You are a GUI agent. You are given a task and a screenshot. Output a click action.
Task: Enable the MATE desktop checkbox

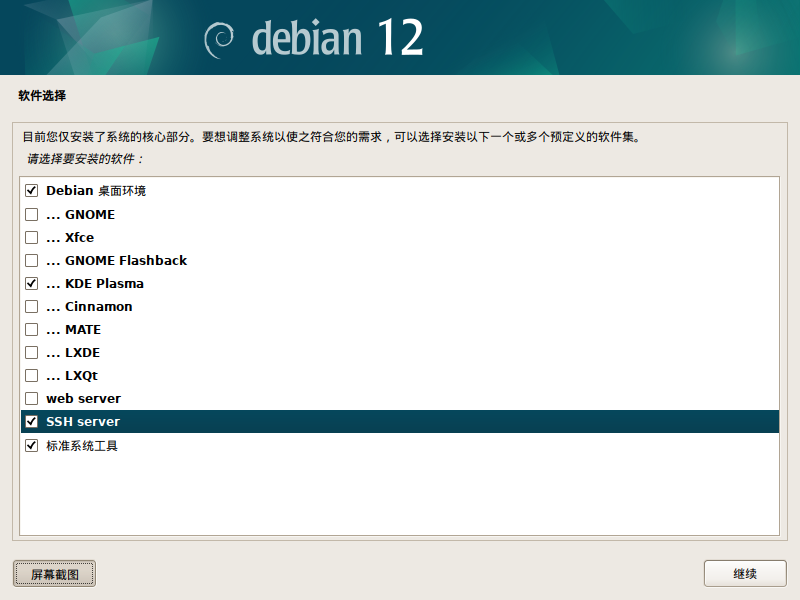(x=31, y=329)
